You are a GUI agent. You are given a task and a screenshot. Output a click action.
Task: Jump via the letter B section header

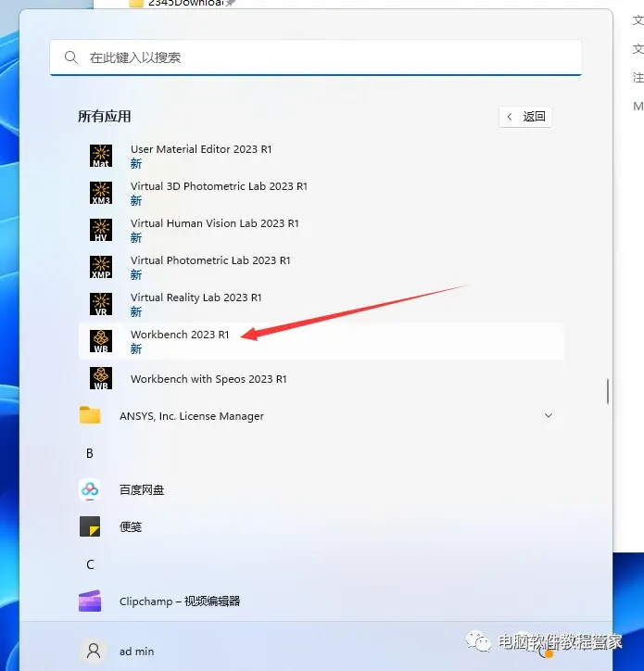point(90,453)
